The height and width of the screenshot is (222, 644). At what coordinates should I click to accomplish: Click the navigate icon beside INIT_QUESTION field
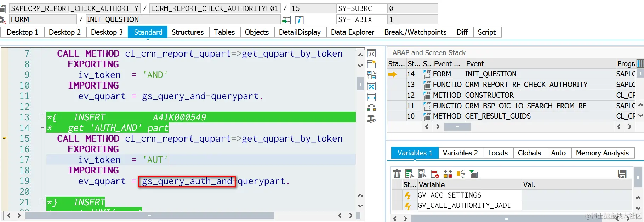click(286, 20)
